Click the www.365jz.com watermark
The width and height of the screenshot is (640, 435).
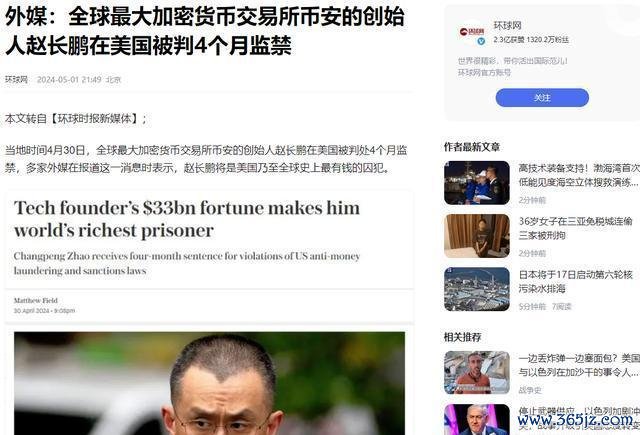pos(575,420)
